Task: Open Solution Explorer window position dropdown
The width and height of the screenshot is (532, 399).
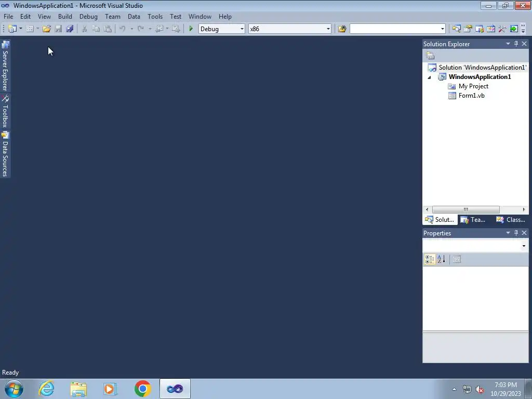Action: click(508, 44)
